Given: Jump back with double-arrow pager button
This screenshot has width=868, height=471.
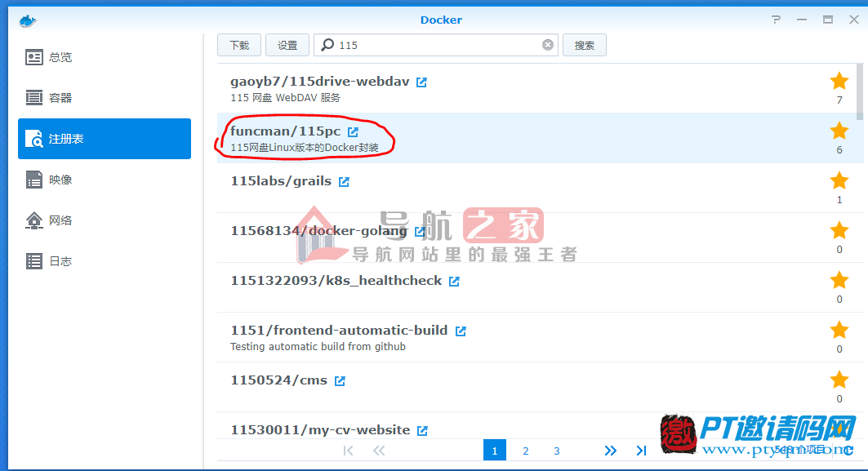Looking at the screenshot, I should pyautogui.click(x=379, y=451).
